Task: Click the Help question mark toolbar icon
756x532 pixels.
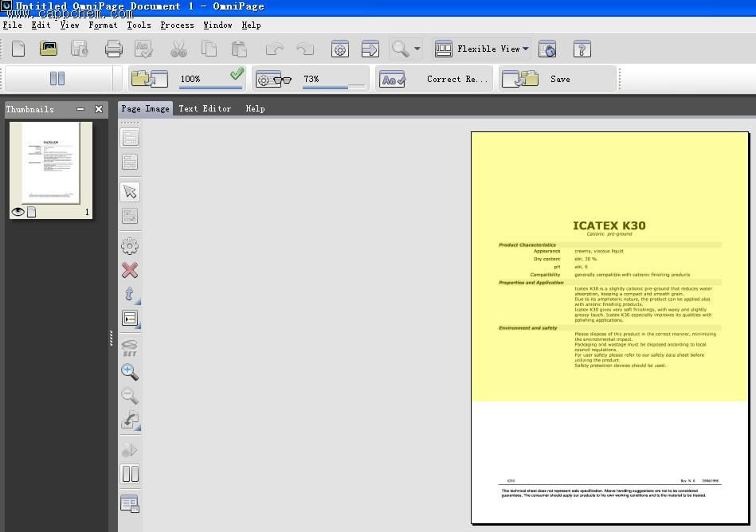Action: pyautogui.click(x=582, y=49)
